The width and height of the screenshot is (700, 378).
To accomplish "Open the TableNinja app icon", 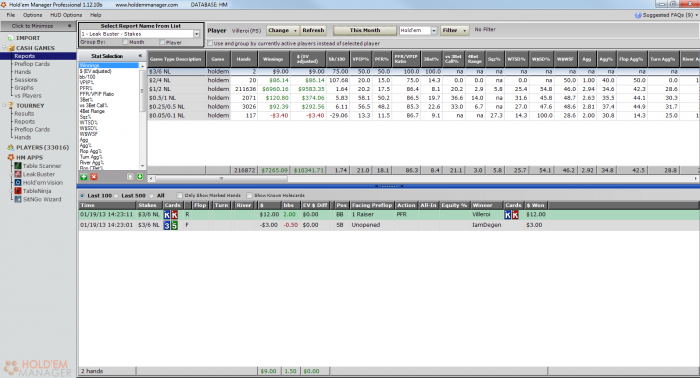I will point(18,191).
